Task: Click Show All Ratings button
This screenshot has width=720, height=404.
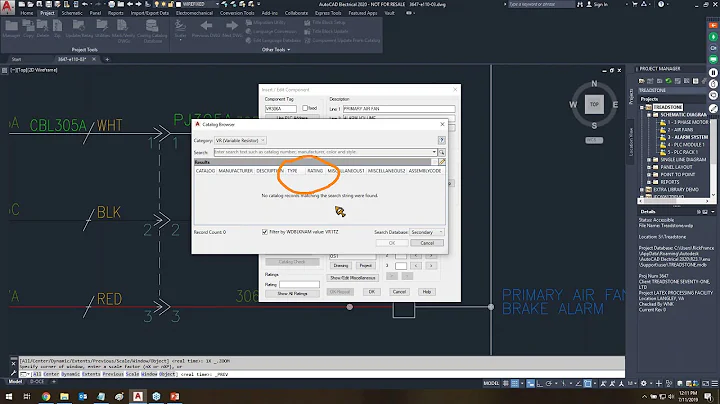Action: pos(292,293)
